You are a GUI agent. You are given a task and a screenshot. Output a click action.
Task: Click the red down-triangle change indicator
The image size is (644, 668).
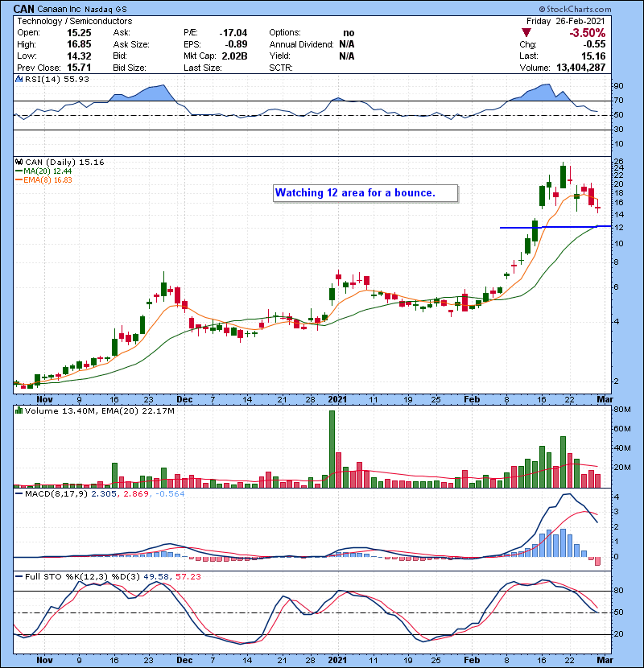[x=526, y=33]
